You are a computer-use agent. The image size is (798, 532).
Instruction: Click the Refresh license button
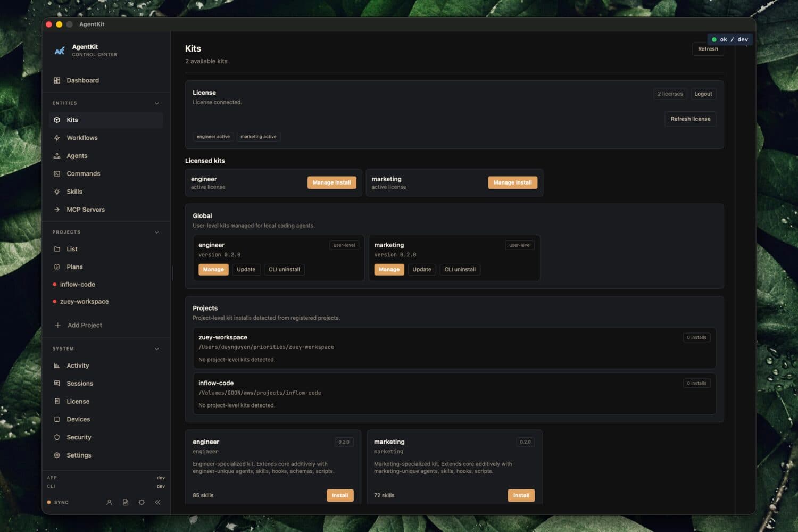click(690, 119)
